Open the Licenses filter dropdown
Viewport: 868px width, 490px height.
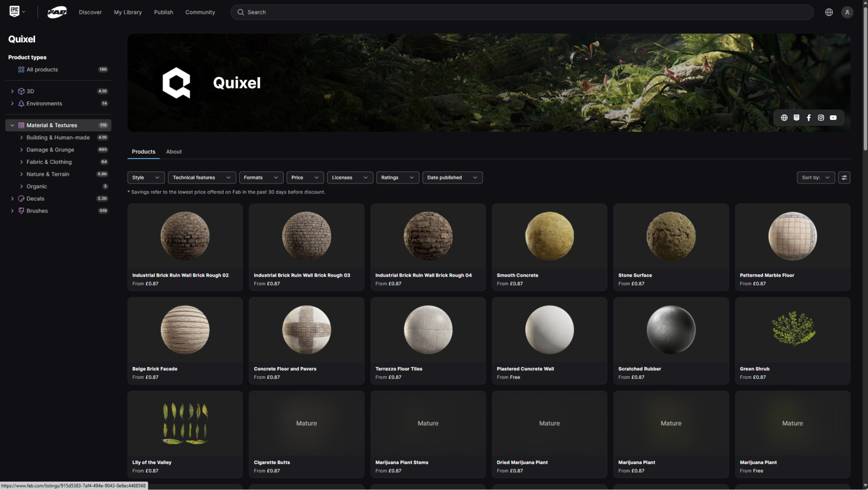click(x=350, y=177)
